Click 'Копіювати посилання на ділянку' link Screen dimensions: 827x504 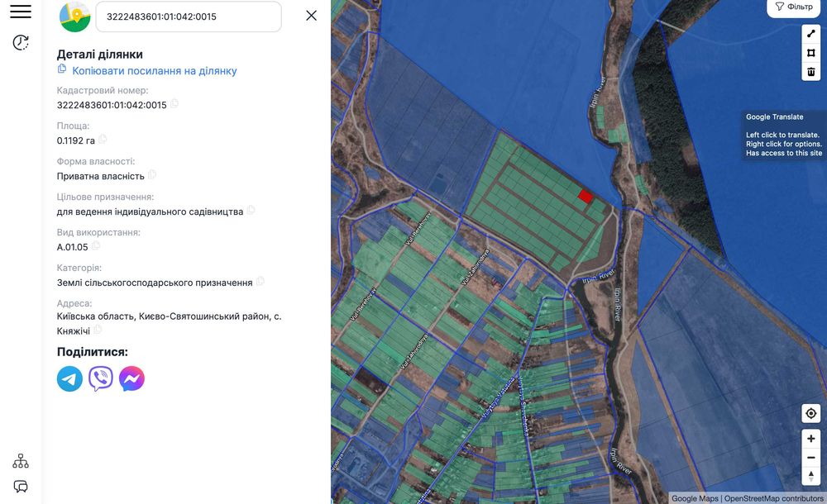coord(154,71)
